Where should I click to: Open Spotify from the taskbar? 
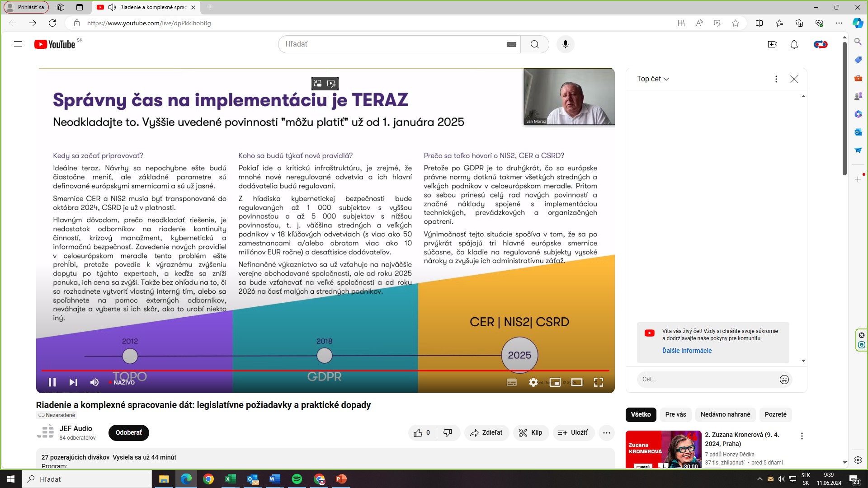297,479
